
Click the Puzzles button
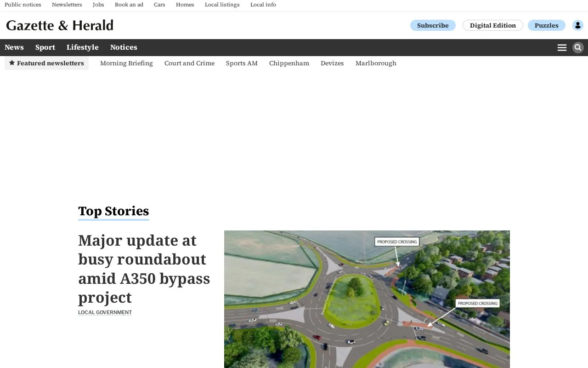pyautogui.click(x=547, y=25)
